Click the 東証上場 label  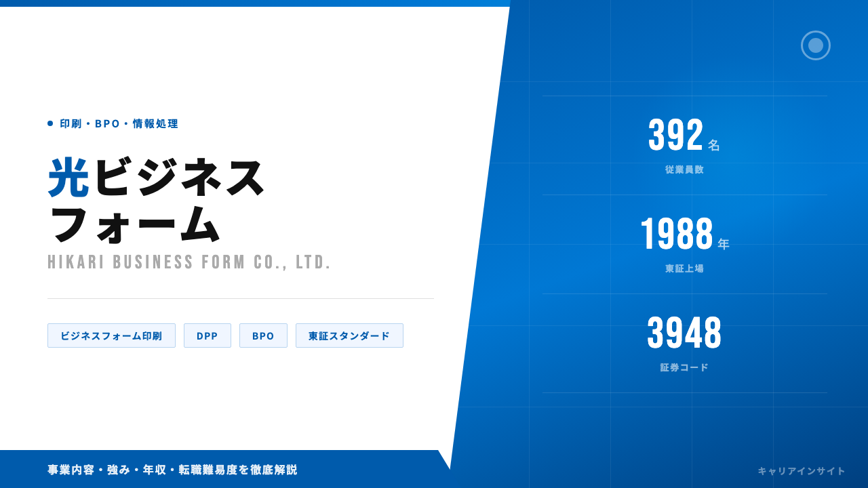685,268
